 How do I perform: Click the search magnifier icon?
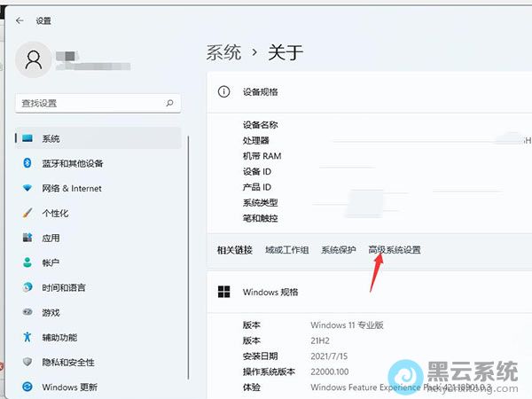(x=170, y=103)
